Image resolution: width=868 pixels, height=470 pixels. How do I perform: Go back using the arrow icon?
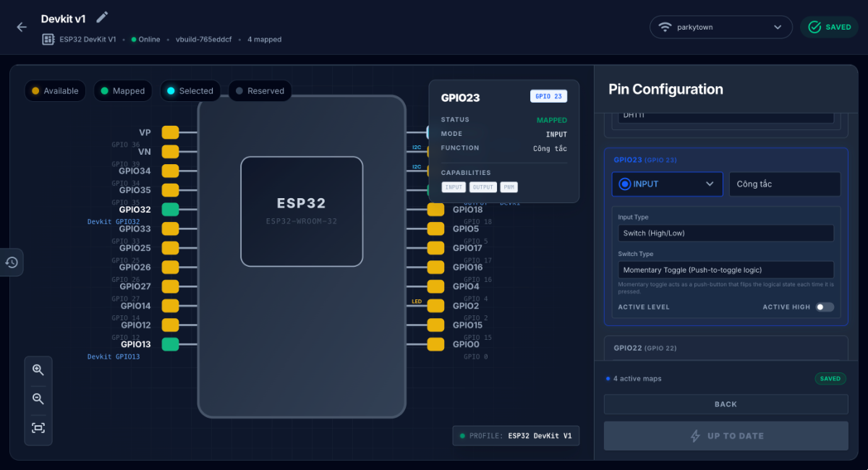22,27
